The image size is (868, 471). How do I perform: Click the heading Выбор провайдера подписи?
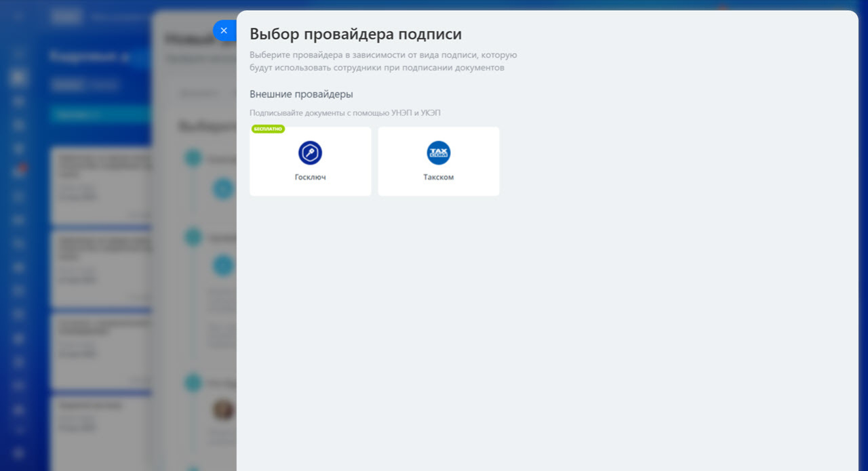tap(355, 34)
